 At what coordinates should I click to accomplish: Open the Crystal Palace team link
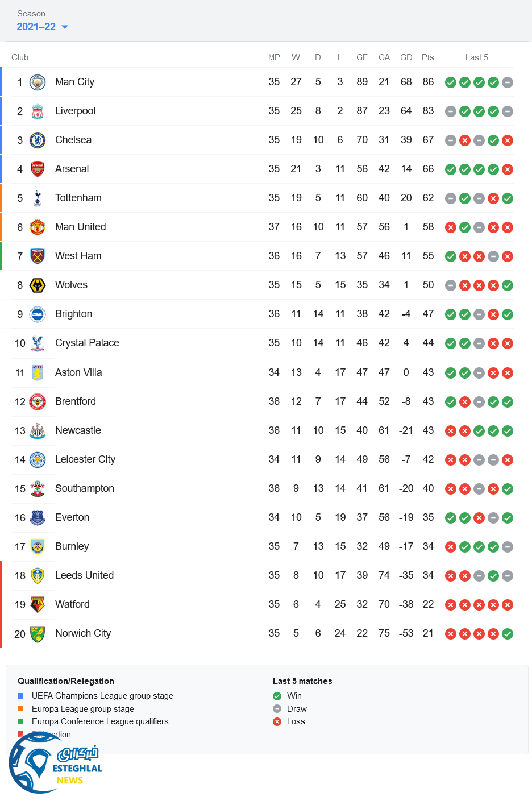pyautogui.click(x=87, y=343)
